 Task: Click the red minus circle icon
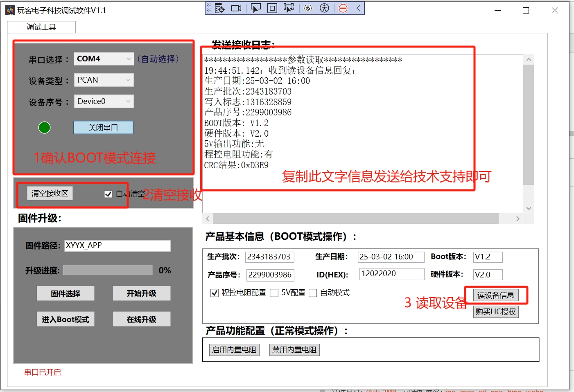point(343,8)
